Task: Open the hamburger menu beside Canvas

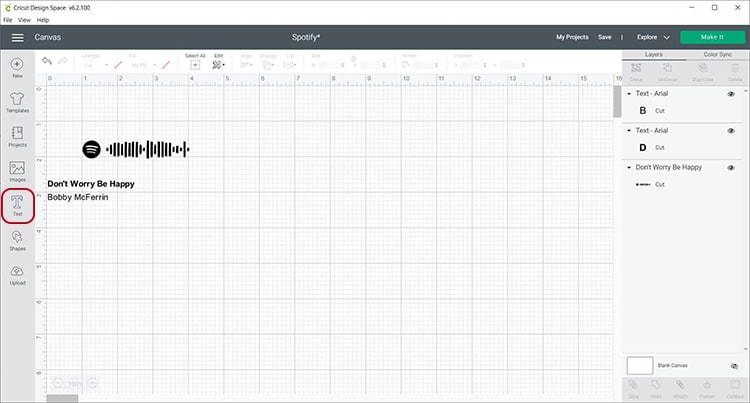Action: (x=18, y=37)
